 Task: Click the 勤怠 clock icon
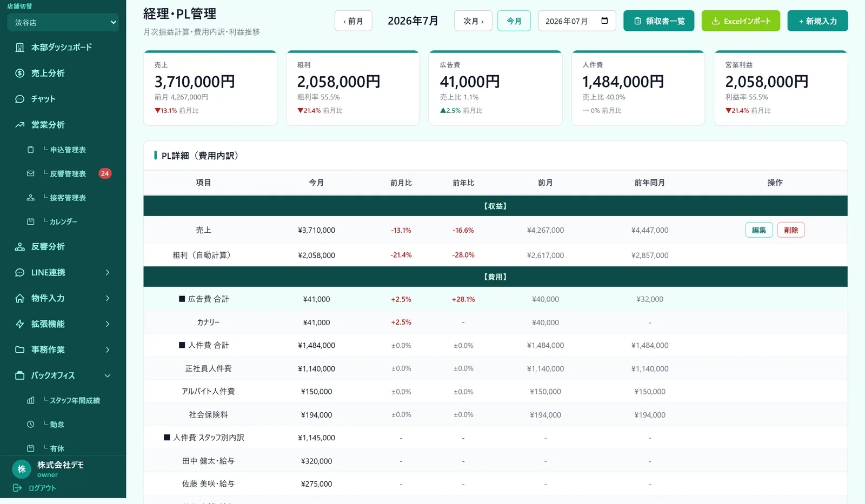click(x=31, y=424)
